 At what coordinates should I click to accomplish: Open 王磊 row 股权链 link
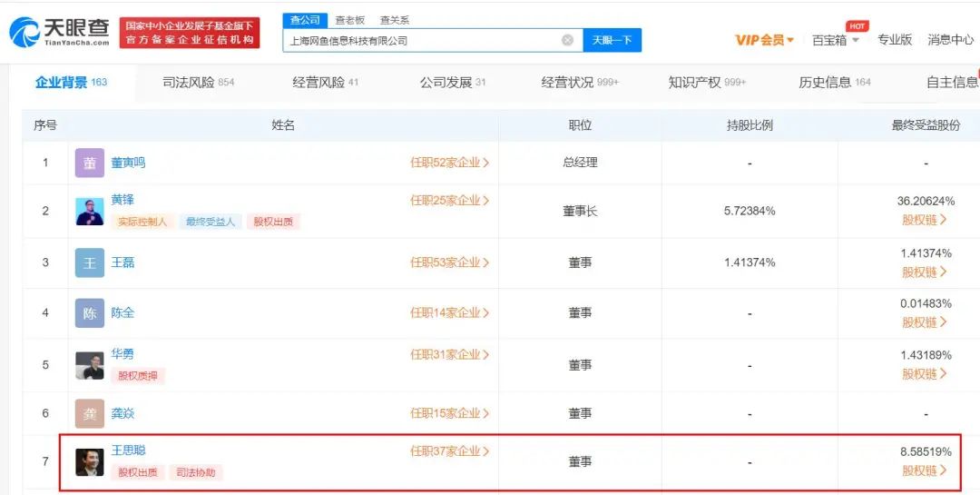925,272
